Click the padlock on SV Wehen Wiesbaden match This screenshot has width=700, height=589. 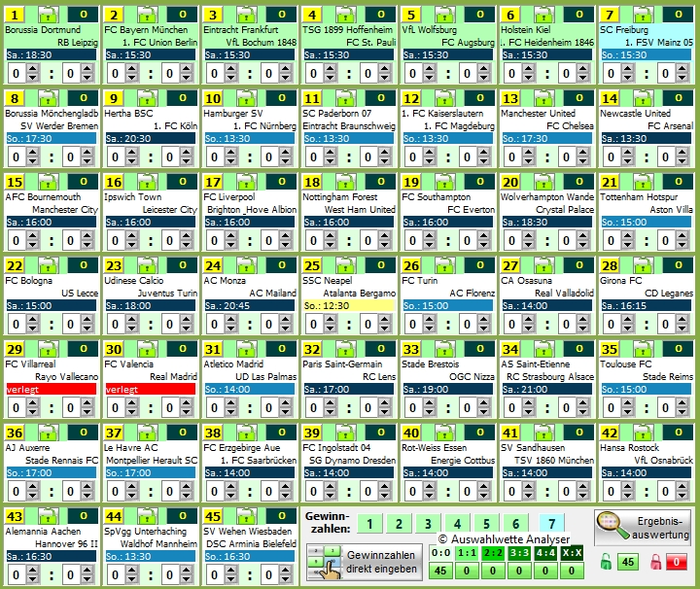coord(246,516)
